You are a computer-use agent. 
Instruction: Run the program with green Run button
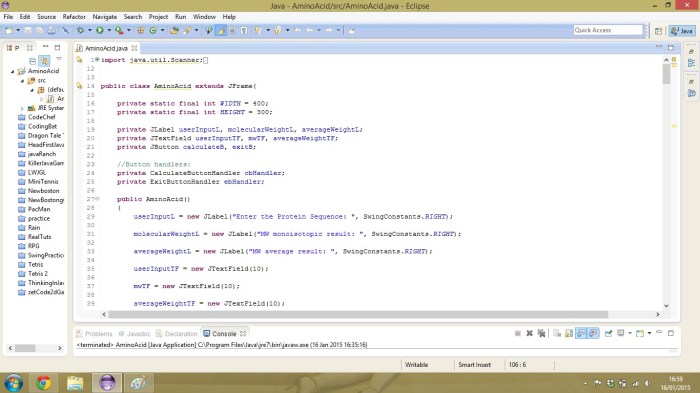click(100, 30)
